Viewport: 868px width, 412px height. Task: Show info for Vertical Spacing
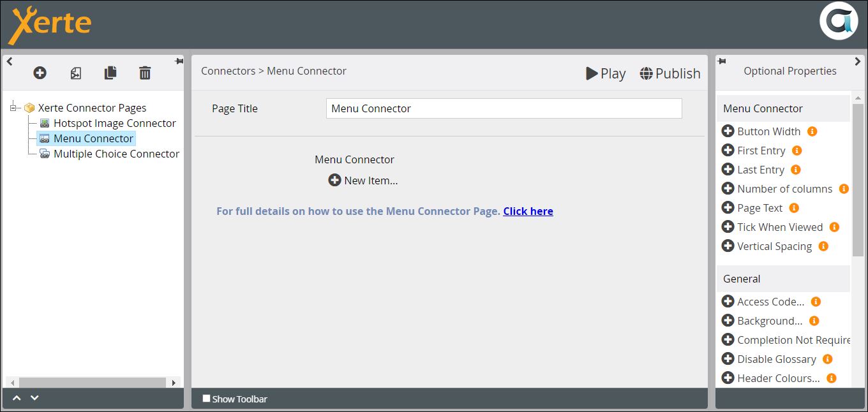tap(823, 246)
